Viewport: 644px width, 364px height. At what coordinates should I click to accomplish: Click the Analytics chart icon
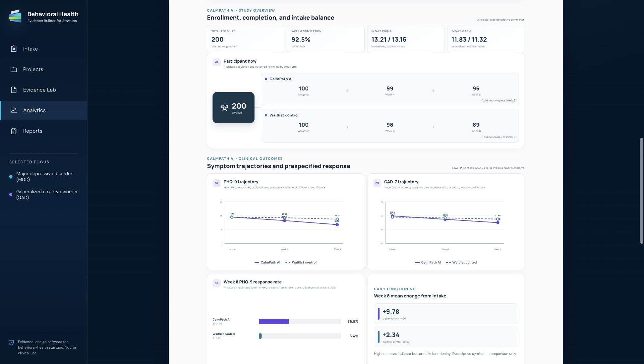pos(14,110)
